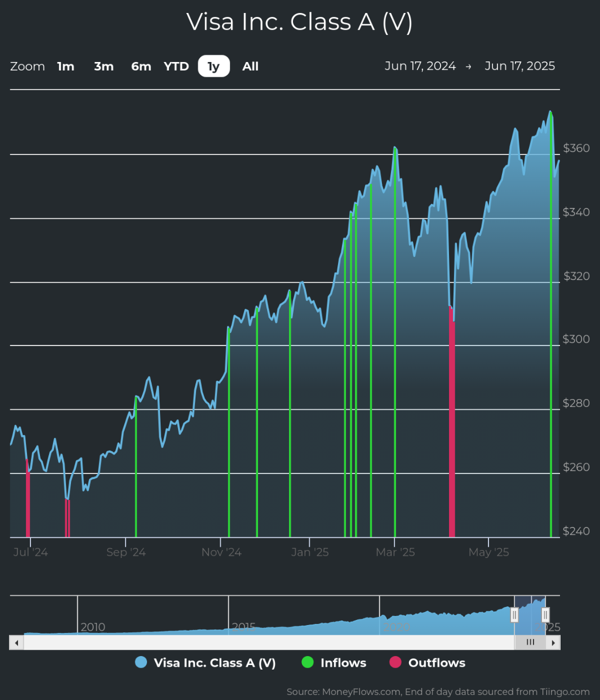
Task: Select the 1m zoom range
Action: 66,67
